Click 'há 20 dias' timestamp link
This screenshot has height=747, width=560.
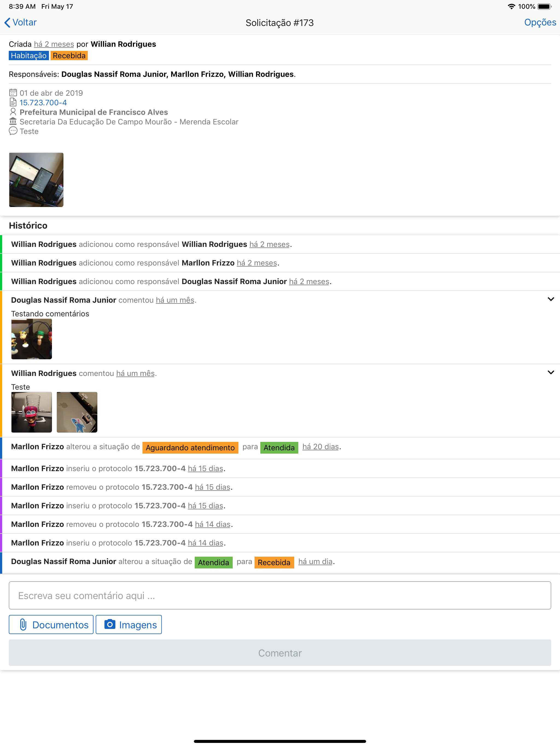[320, 447]
